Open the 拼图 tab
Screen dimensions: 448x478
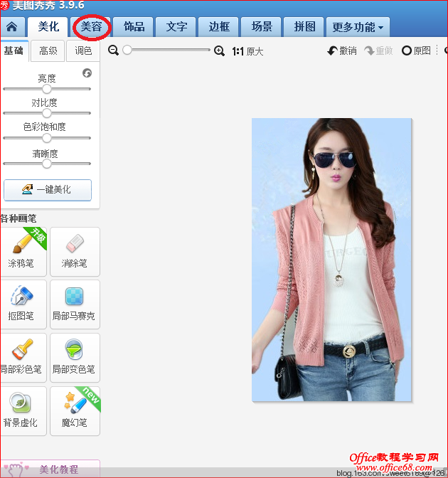click(305, 27)
